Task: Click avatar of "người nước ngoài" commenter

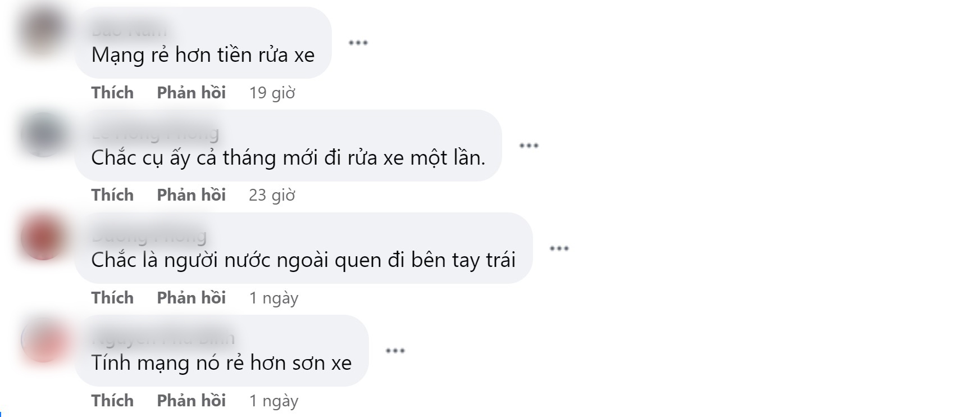Action: tap(43, 237)
